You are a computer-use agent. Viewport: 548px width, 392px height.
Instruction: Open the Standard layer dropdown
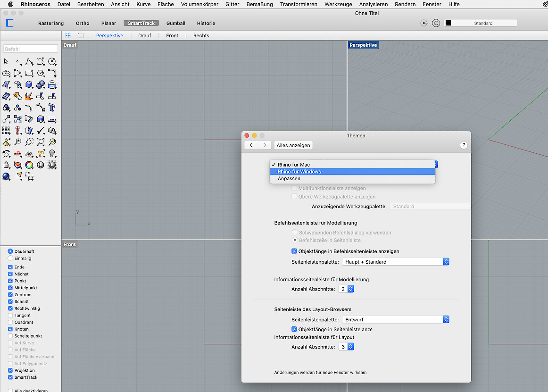coord(481,23)
